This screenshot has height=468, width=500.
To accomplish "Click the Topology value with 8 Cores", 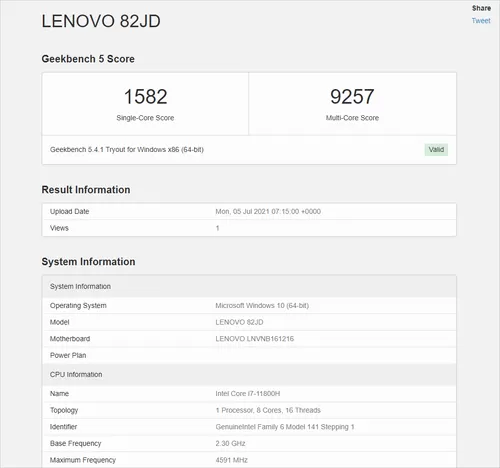I will pos(268,410).
